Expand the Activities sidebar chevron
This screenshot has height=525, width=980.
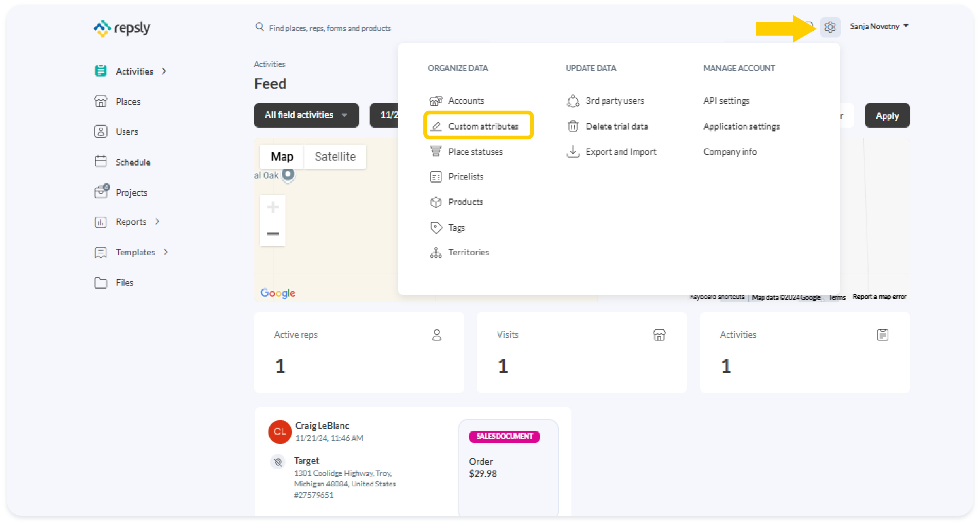pyautogui.click(x=164, y=71)
